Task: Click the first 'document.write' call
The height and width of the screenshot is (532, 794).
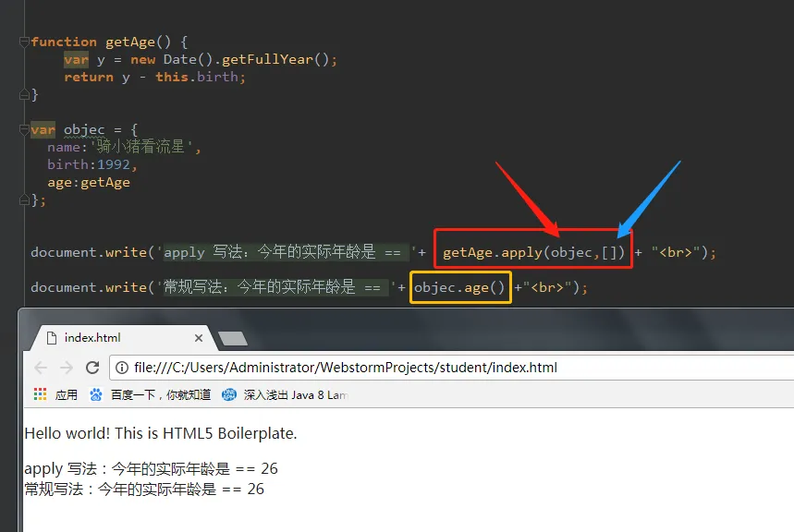Action: (89, 252)
